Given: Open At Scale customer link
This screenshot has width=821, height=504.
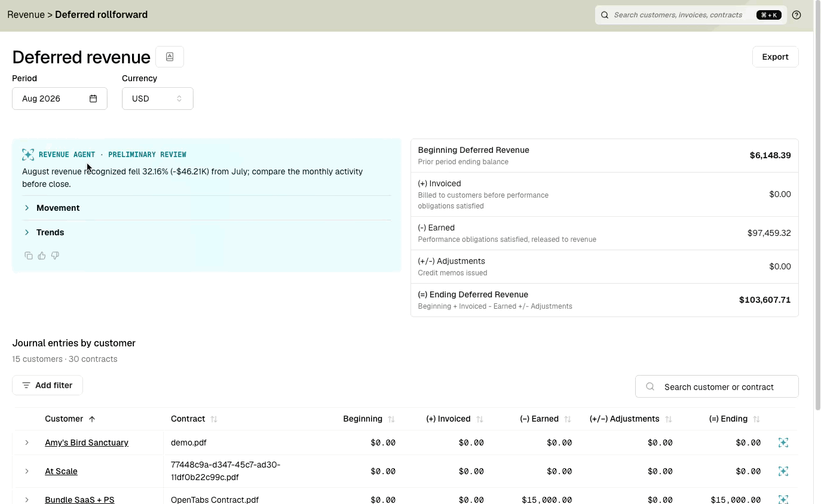Looking at the screenshot, I should (61, 471).
